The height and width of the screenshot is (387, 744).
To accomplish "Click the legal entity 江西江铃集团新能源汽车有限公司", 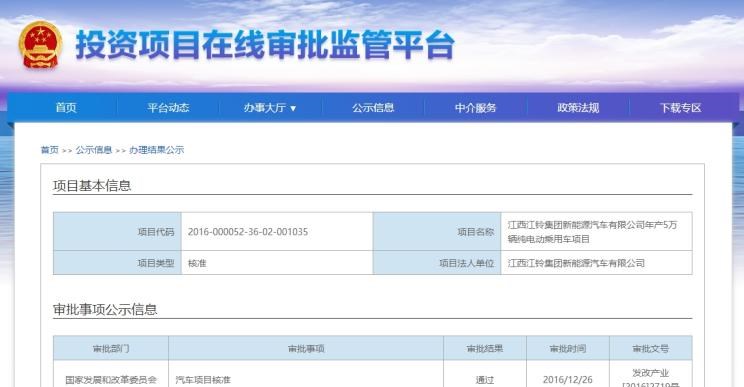I will pos(576,263).
